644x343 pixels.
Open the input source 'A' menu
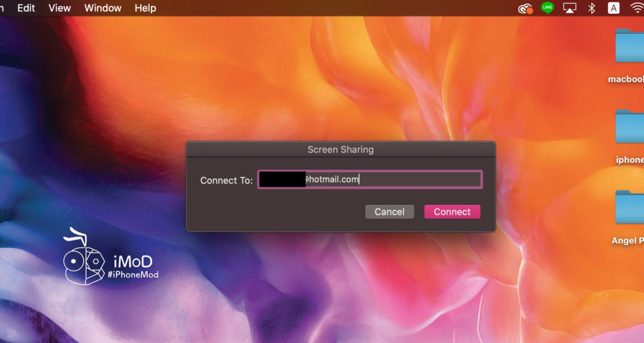coord(613,8)
